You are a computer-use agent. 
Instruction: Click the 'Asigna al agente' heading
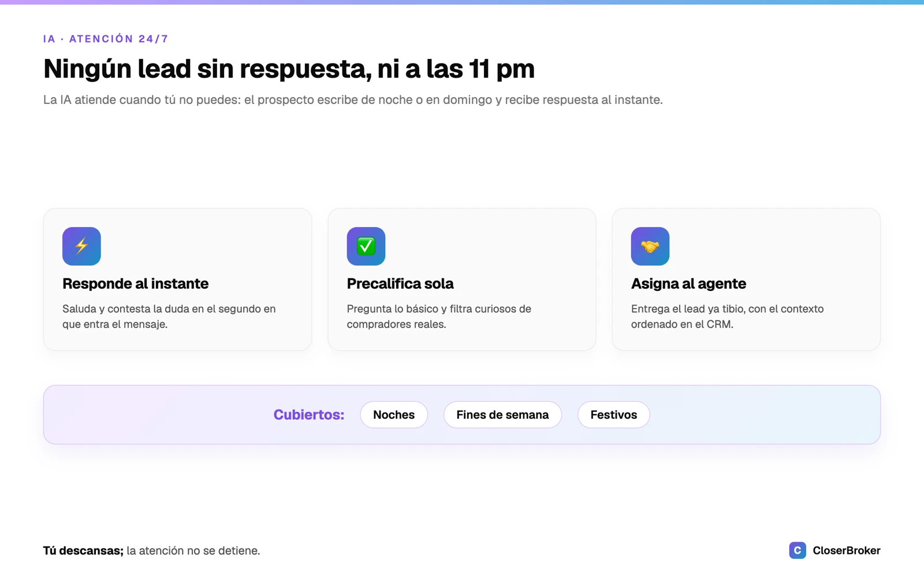pyautogui.click(x=688, y=284)
